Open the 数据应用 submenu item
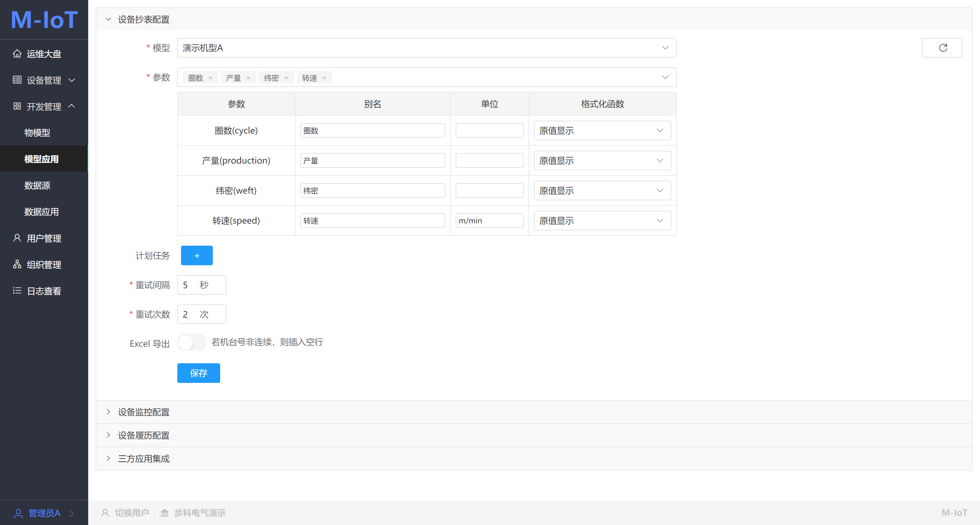 coord(44,212)
